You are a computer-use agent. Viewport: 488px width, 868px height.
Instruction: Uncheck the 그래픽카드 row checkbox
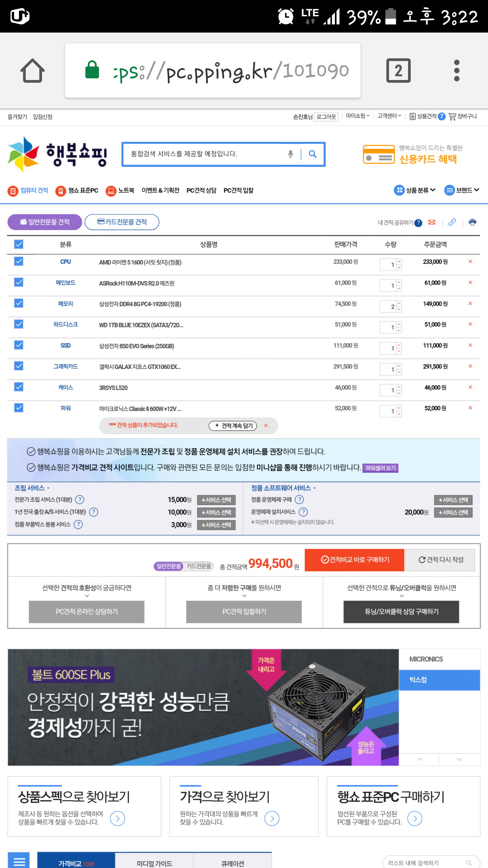[19, 366]
